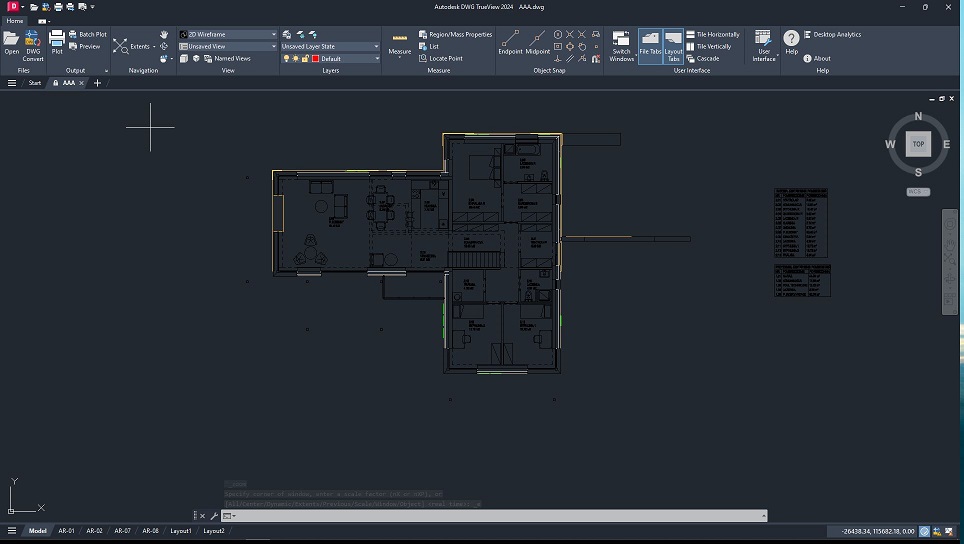Click the large Plot printer icon
Screen dimensions: 964x544
click(x=57, y=38)
